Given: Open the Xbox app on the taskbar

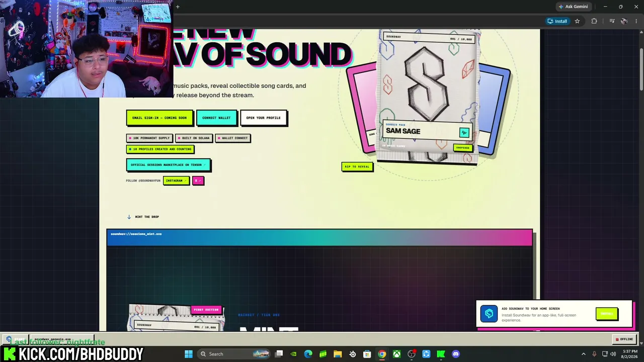Looking at the screenshot, I should click(x=397, y=354).
